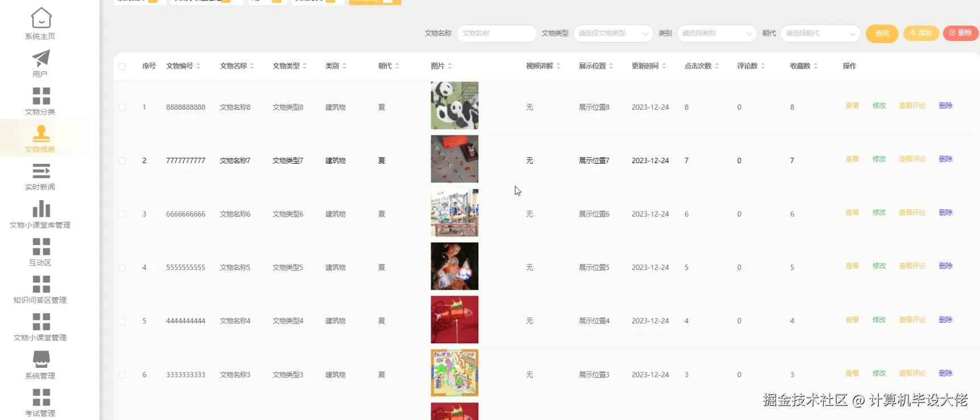
Task: Open the 系统管理 store icon
Action: click(x=41, y=359)
